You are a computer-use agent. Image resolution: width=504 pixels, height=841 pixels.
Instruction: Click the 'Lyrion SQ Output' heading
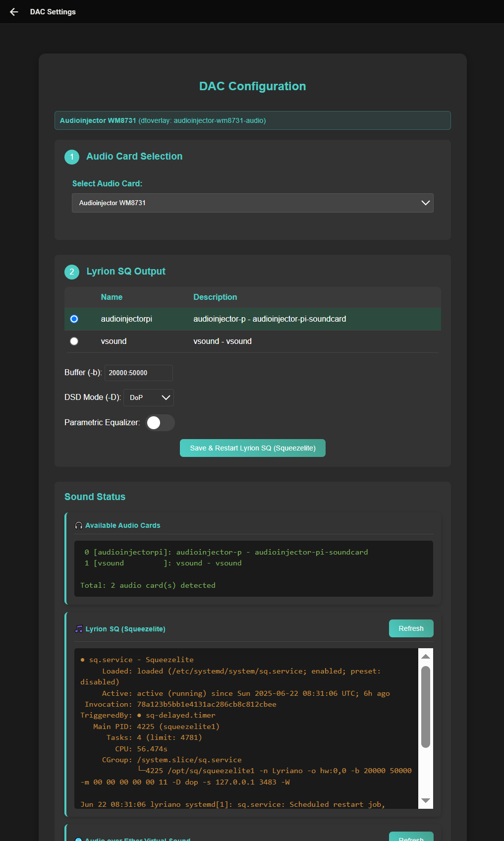[x=126, y=272]
